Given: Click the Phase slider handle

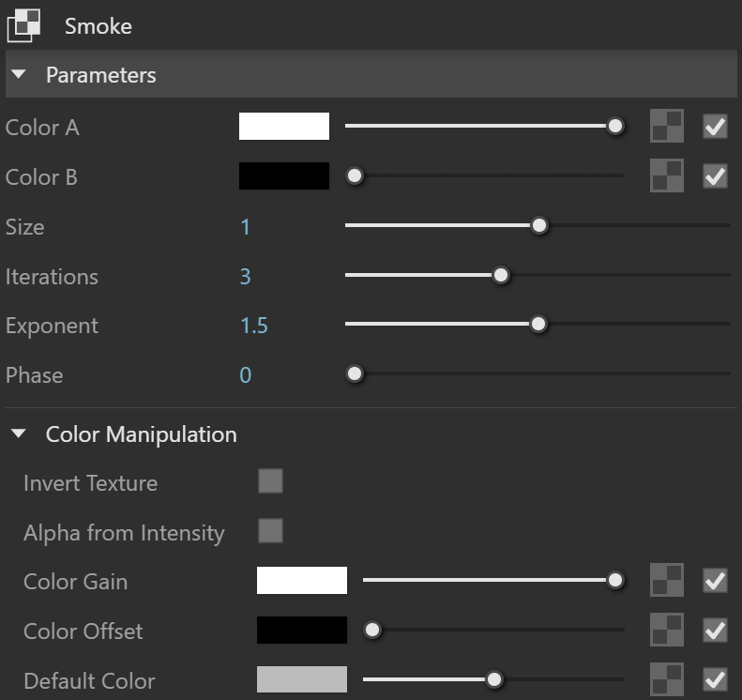Looking at the screenshot, I should click(355, 373).
